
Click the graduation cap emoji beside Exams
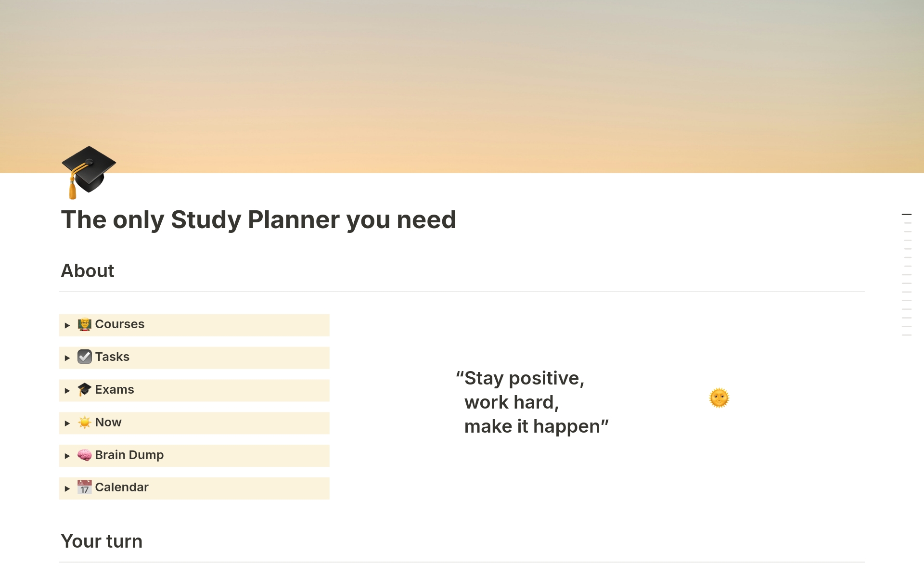(85, 390)
